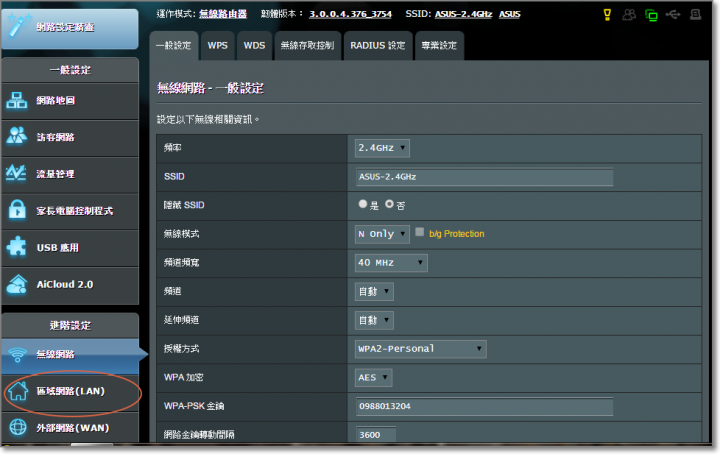This screenshot has width=720, height=454.
Task: Switch to the RADIUS 設定 tab
Action: 378,45
